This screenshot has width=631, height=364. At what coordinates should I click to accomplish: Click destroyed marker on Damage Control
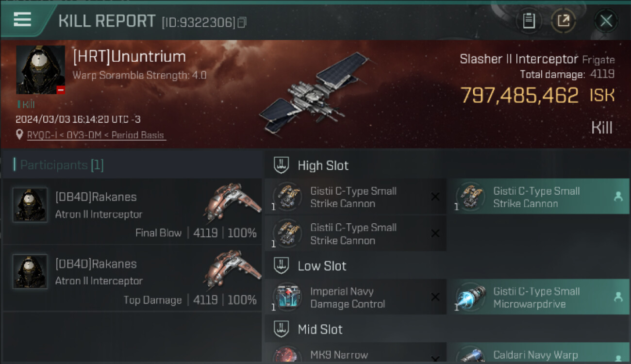click(435, 297)
